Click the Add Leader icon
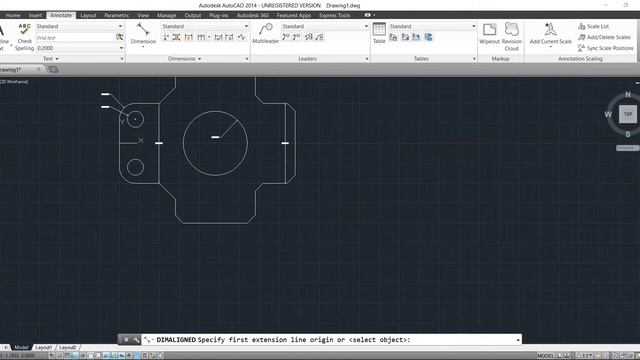 click(286, 37)
